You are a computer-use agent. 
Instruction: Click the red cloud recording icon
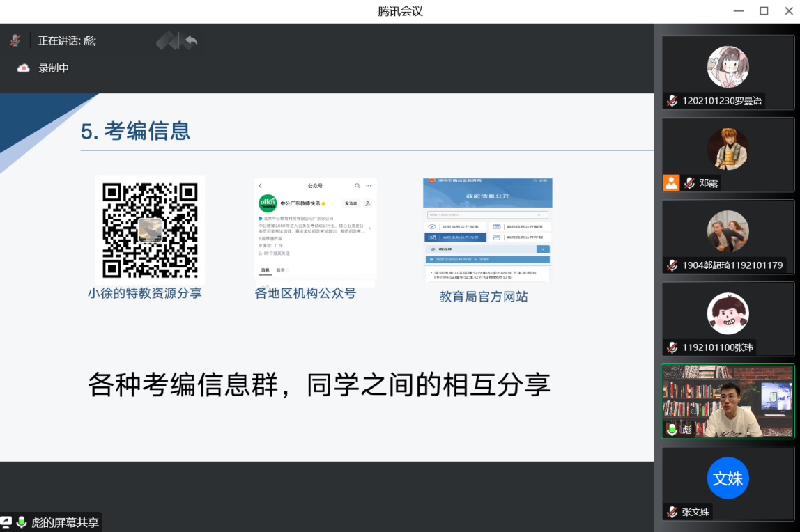tap(24, 68)
